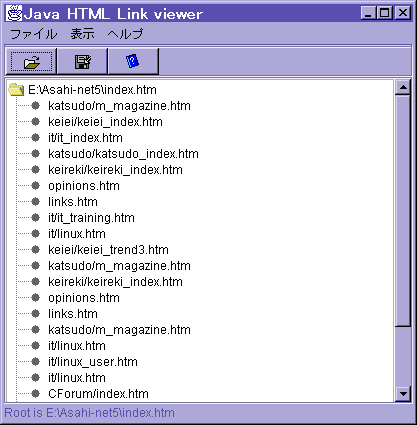Click the Java coffee cup title icon
Screen dimensions: 417x425
14,13
